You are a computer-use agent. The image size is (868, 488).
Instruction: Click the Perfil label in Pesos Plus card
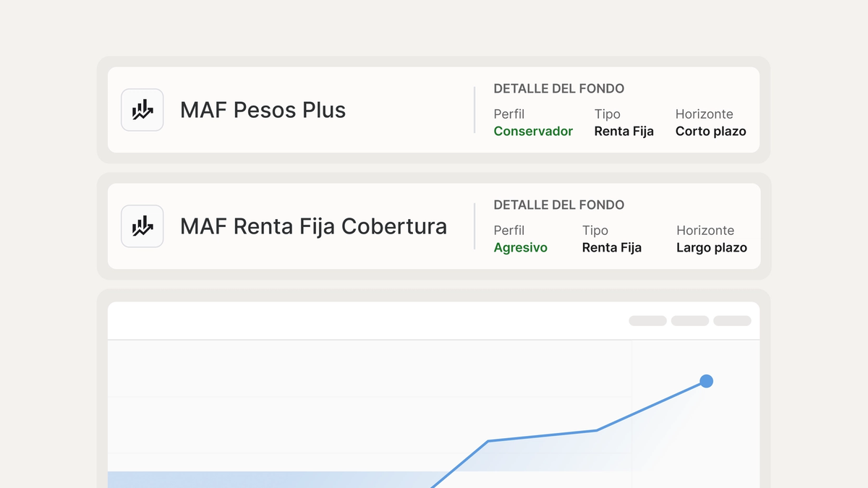point(509,114)
